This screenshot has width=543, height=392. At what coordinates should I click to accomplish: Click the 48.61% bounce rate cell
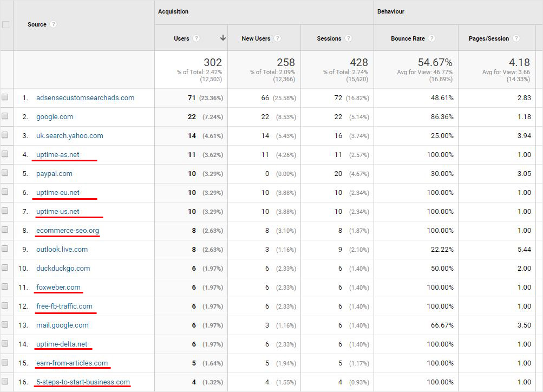click(442, 98)
